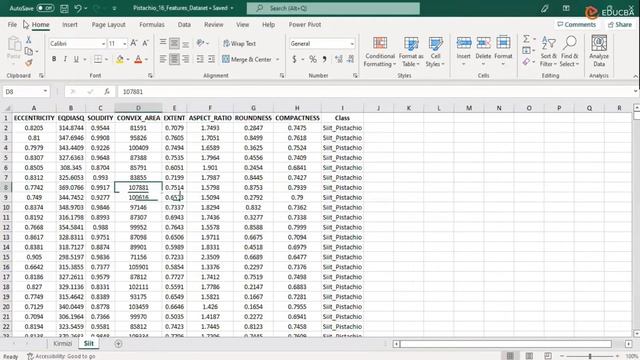Click the New Sheet plus button

(x=118, y=344)
